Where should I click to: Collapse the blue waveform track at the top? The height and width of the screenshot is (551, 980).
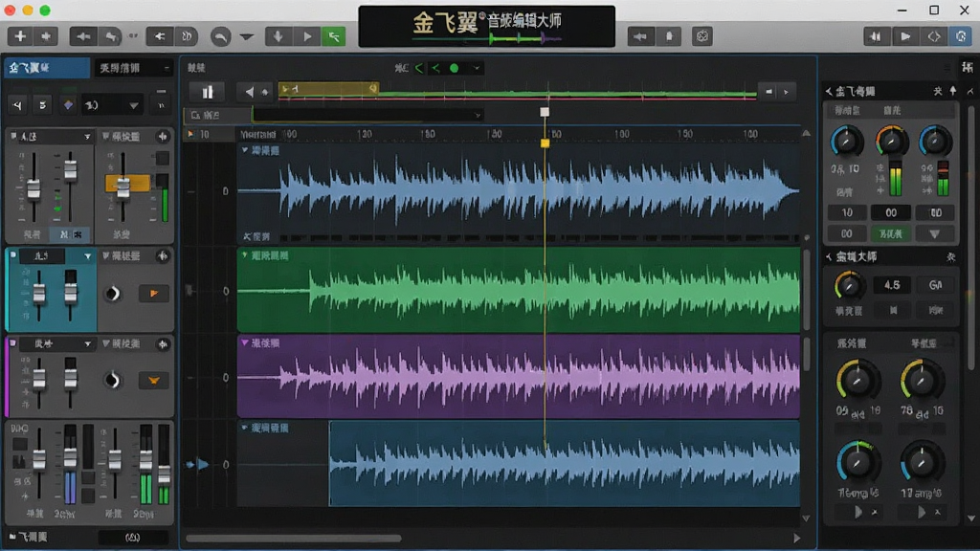click(244, 150)
